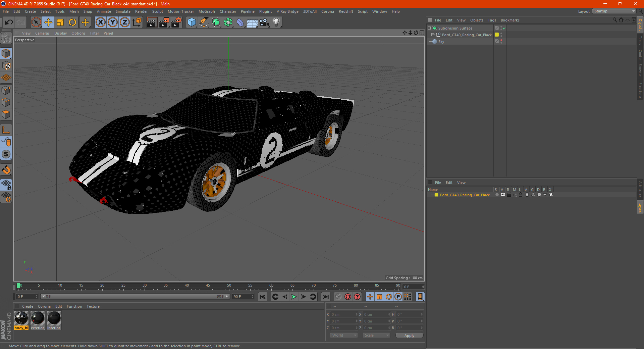Open viewport Cameras menu
This screenshot has height=349, width=644.
[42, 33]
